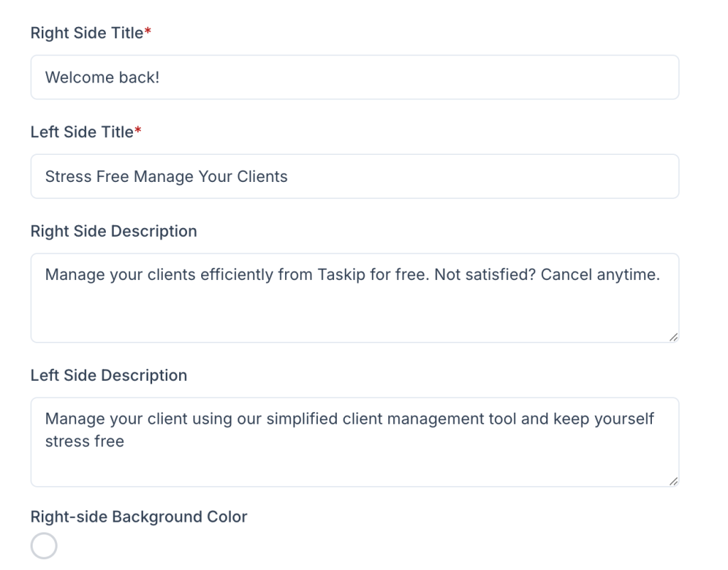The image size is (728, 570).
Task: Click "stress free" on the description's second line
Action: [84, 441]
